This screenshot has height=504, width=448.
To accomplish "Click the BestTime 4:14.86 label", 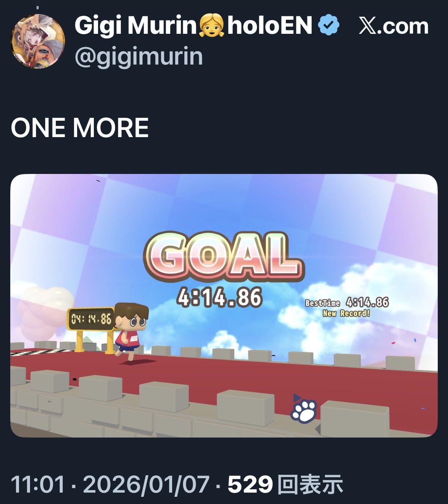I will point(347,302).
